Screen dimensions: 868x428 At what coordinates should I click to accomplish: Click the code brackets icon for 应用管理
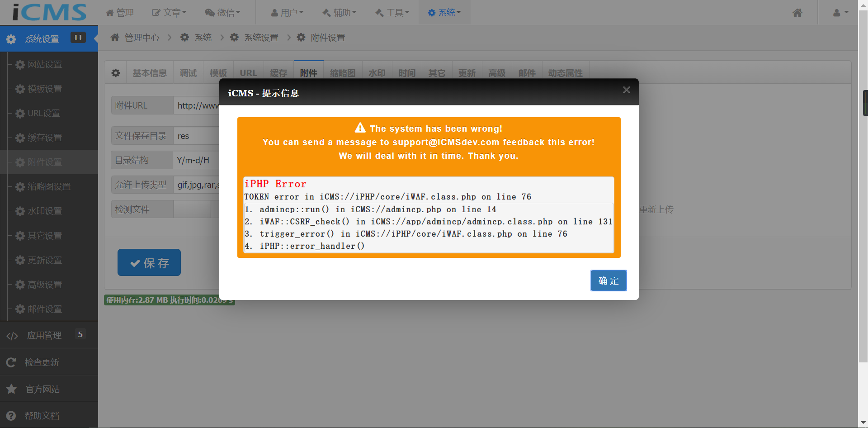pyautogui.click(x=12, y=336)
